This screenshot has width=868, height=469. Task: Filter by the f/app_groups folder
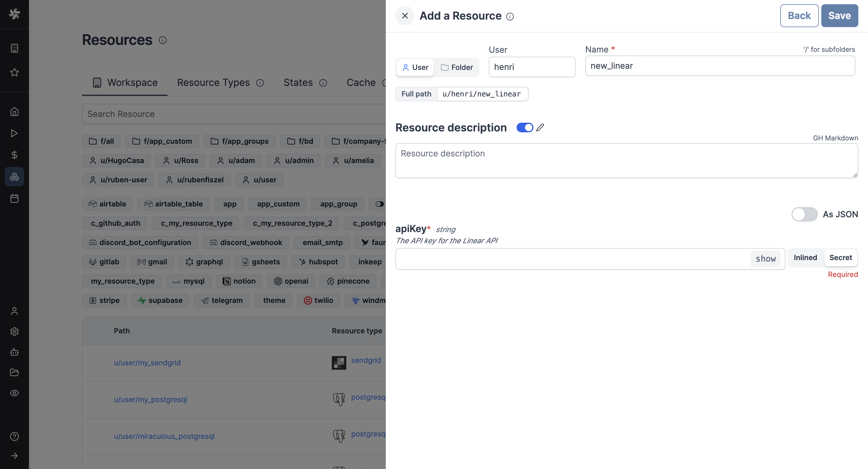pos(239,141)
